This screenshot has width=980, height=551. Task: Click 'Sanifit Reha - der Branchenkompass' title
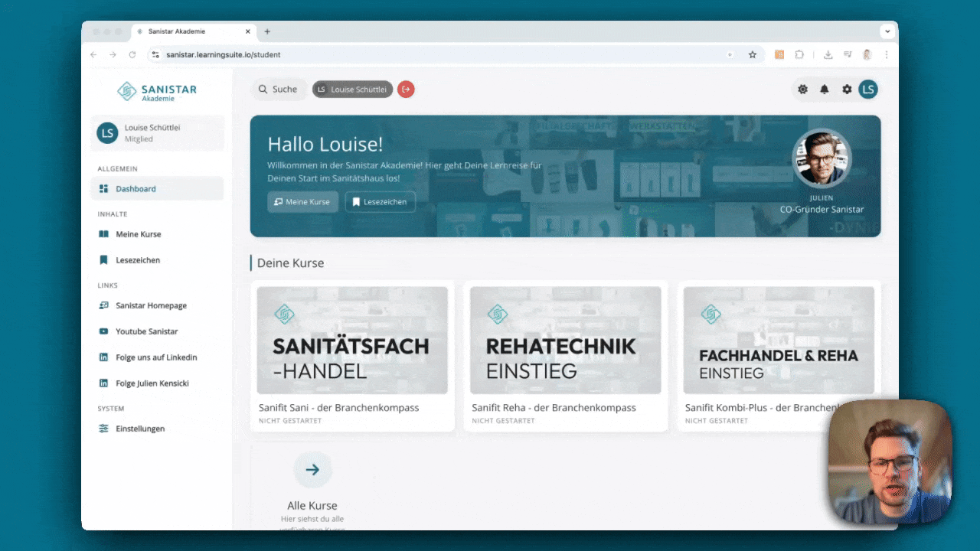[554, 408]
